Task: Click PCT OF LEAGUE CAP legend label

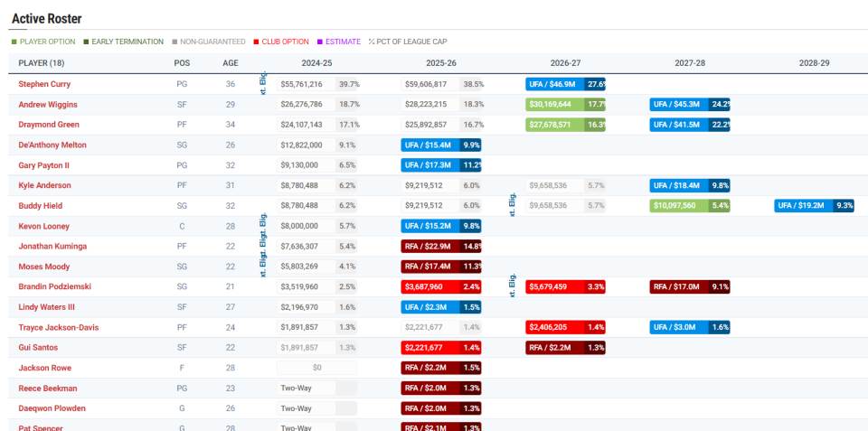Action: coord(411,42)
